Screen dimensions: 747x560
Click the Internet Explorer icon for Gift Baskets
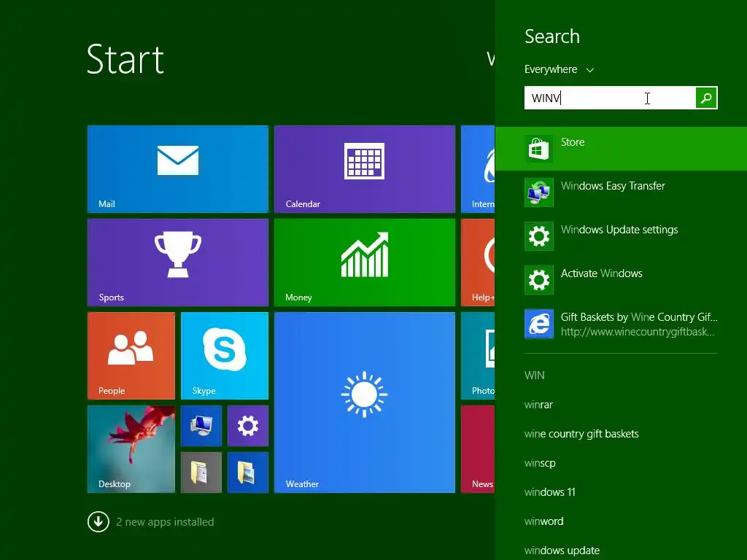coord(539,324)
